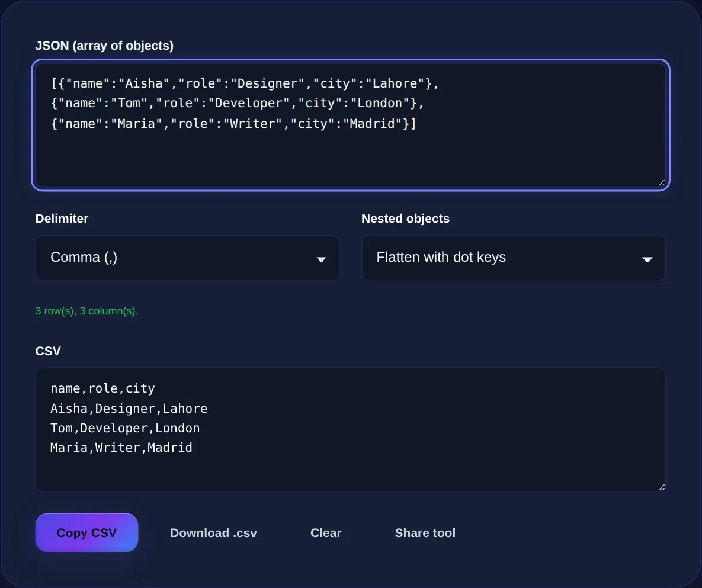The height and width of the screenshot is (588, 702).
Task: Click the "Delimiter" label
Action: pyautogui.click(x=62, y=219)
